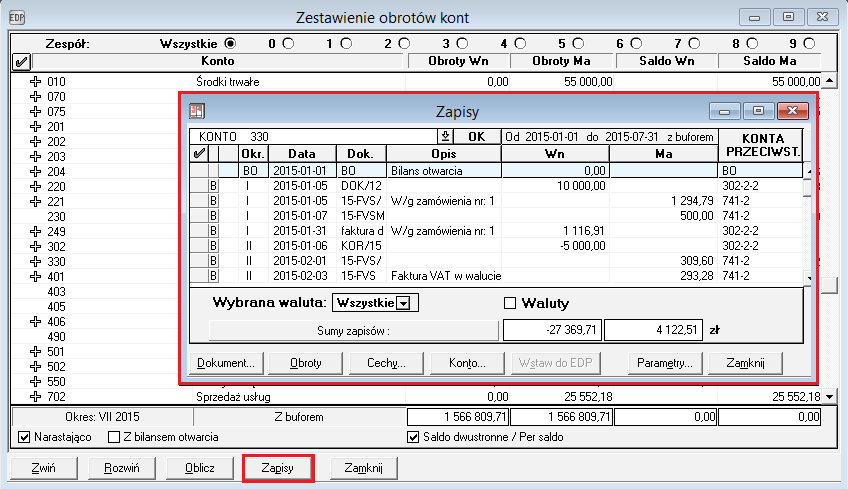Enable Z bilansem otwarcia checkbox
This screenshot has width=848, height=489.
pos(114,437)
